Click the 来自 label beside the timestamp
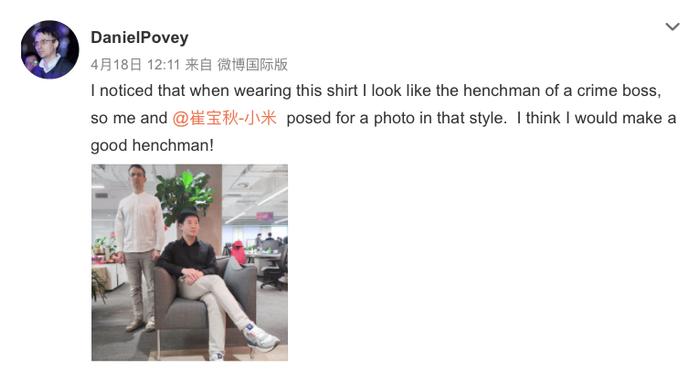Image resolution: width=700 pixels, height=370 pixels. click(198, 65)
